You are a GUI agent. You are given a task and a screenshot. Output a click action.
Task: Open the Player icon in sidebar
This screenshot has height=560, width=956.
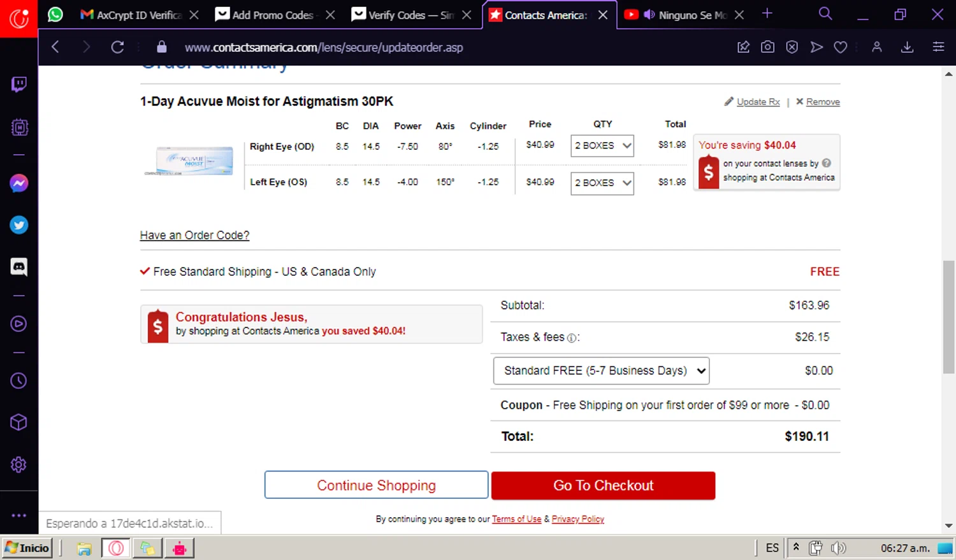click(x=19, y=324)
